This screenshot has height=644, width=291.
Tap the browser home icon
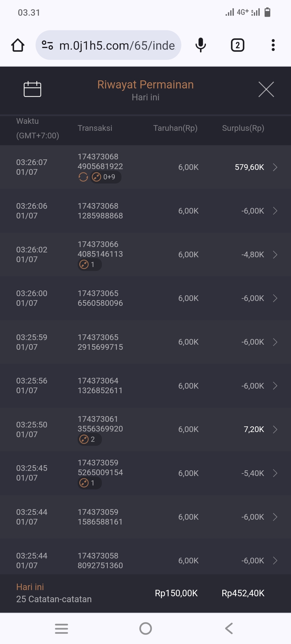click(x=18, y=45)
